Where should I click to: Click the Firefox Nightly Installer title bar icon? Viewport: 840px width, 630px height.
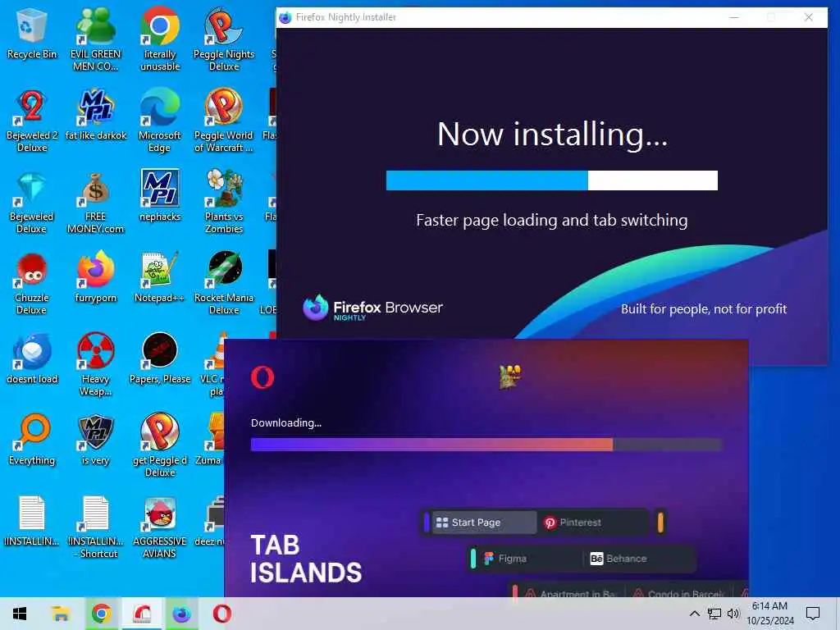tap(285, 17)
